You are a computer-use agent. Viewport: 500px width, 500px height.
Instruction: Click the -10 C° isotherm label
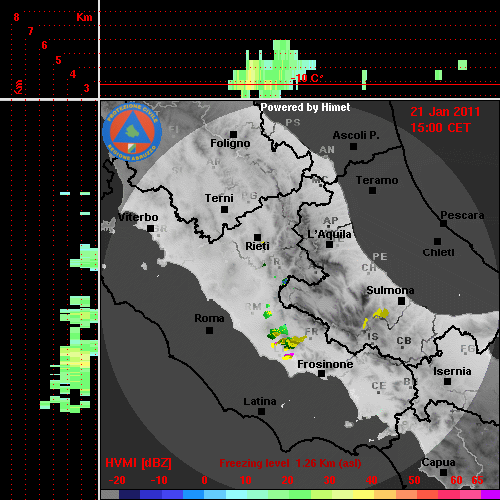[x=307, y=78]
